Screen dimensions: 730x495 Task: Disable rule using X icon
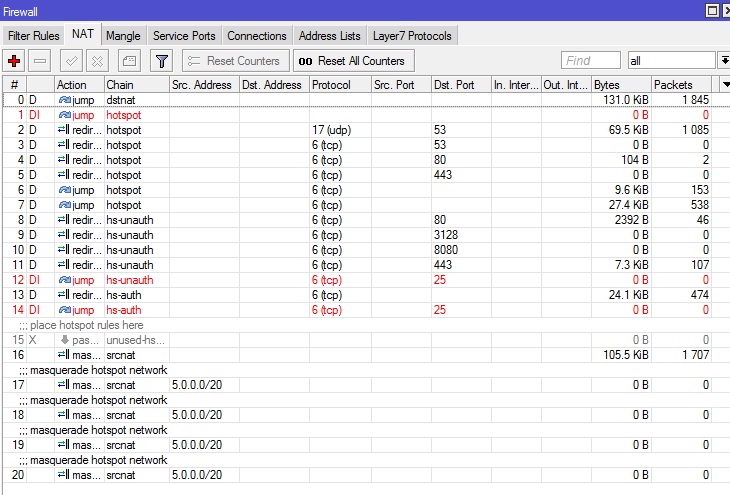(97, 61)
